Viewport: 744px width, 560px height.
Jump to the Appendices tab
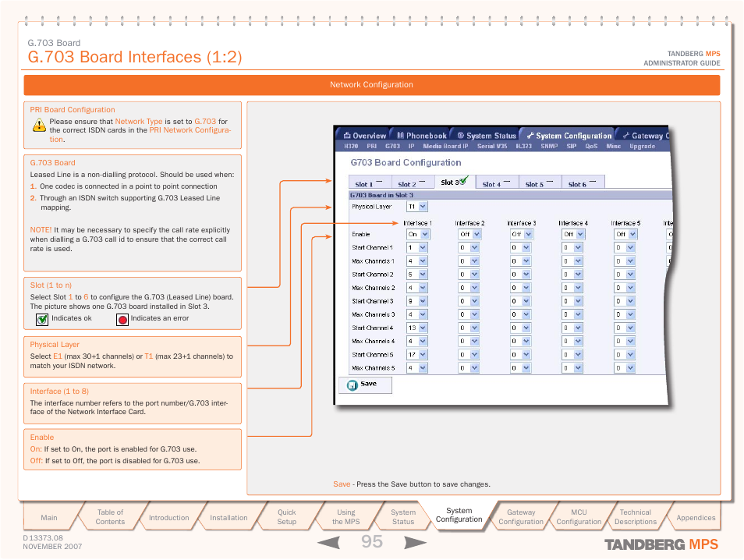point(696,517)
